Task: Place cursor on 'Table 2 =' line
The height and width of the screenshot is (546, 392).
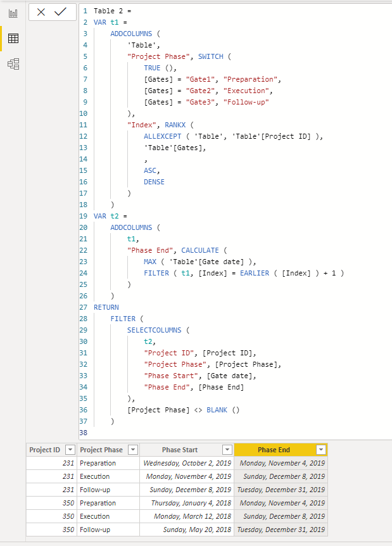Action: [x=113, y=11]
